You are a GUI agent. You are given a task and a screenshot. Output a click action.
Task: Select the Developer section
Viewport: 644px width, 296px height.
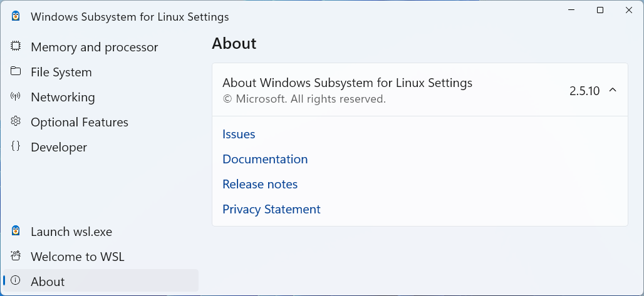(101, 146)
